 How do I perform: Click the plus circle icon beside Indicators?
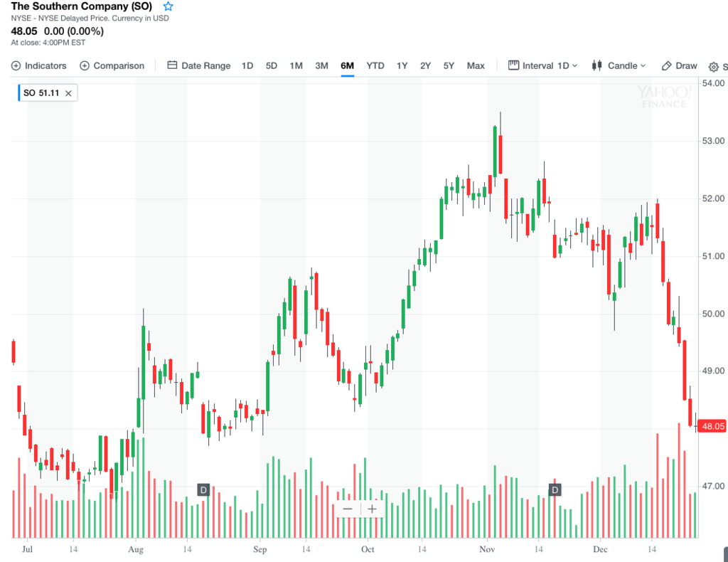(16, 65)
